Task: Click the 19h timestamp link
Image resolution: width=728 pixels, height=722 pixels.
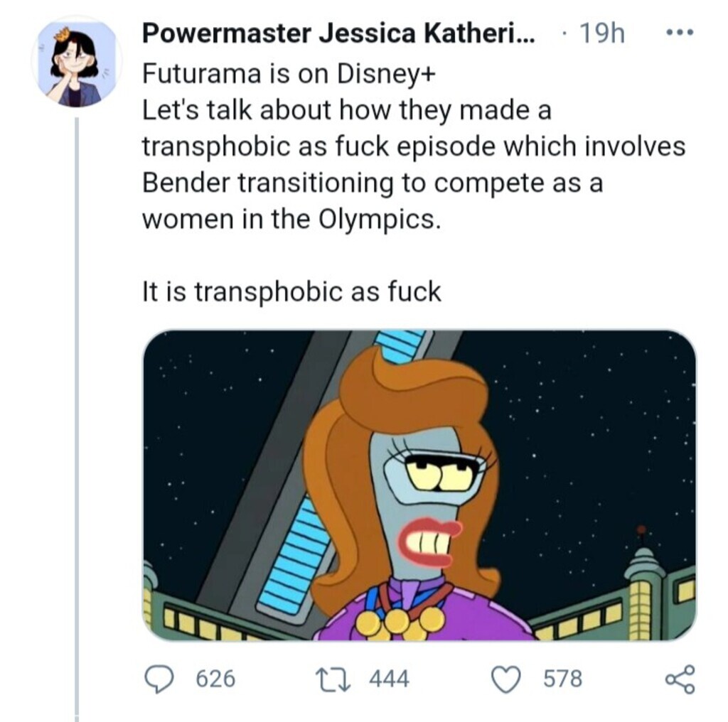Action: click(x=601, y=33)
